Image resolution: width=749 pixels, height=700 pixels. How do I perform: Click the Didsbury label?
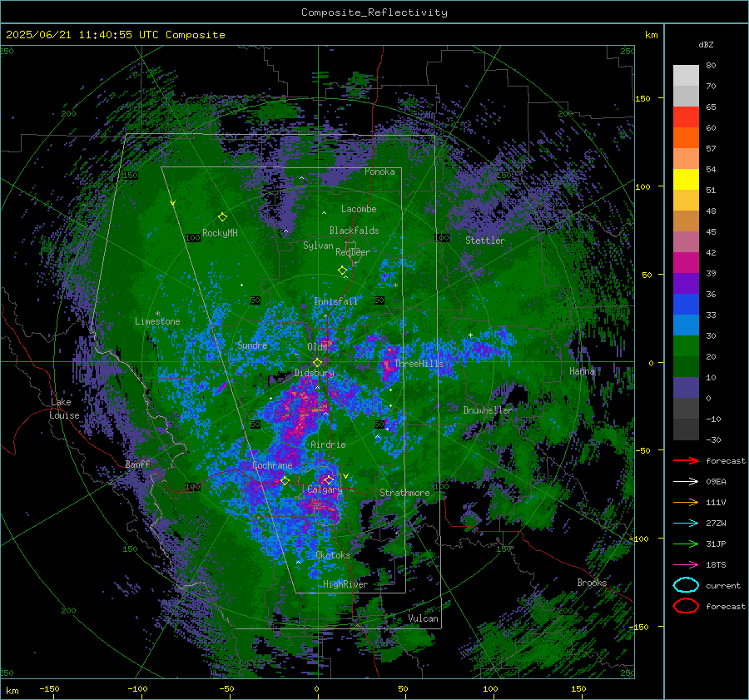314,373
